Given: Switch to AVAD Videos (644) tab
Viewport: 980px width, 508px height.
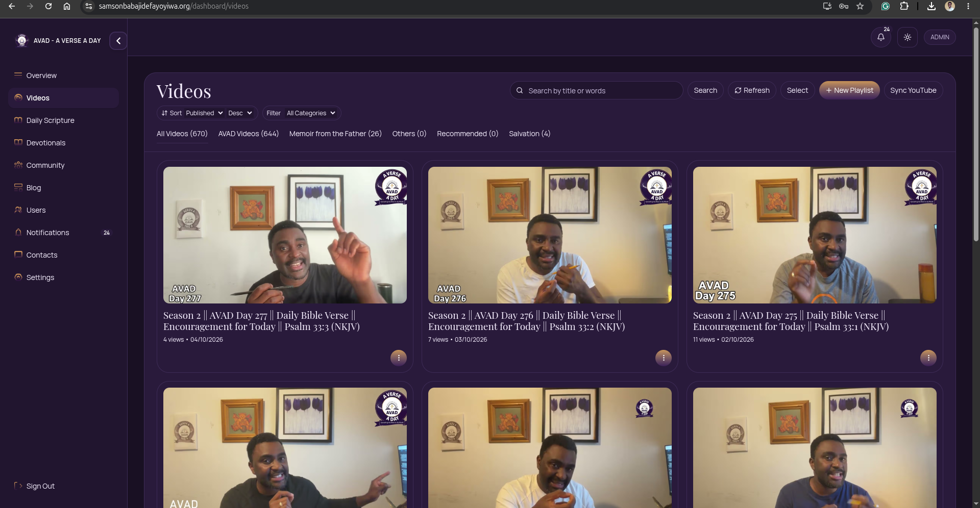Looking at the screenshot, I should [249, 134].
